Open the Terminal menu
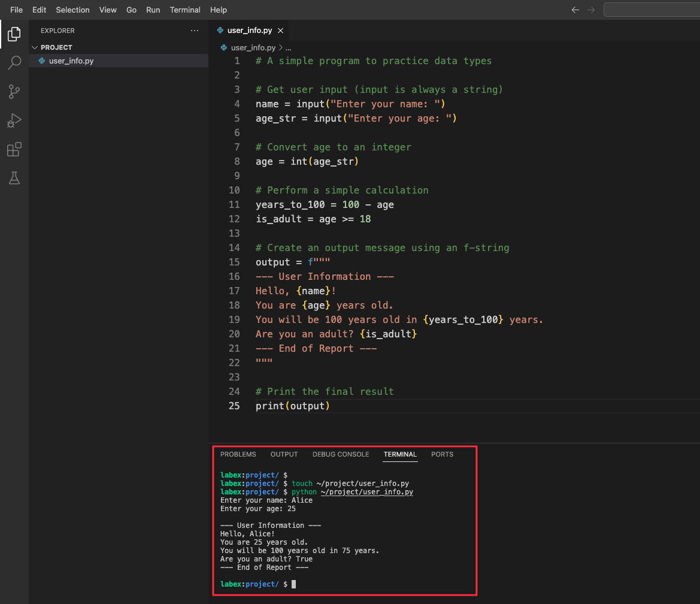This screenshot has width=700, height=604. (185, 10)
